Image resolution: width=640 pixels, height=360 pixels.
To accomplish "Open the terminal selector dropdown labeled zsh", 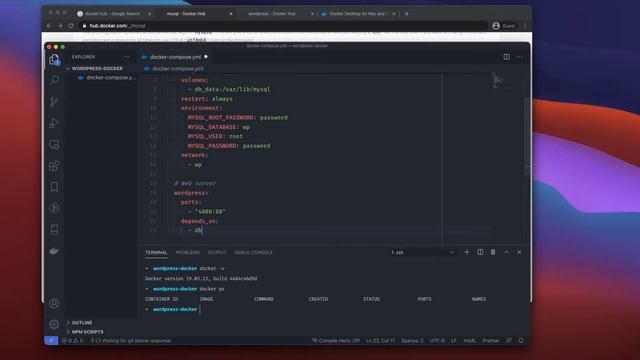I will 422,252.
